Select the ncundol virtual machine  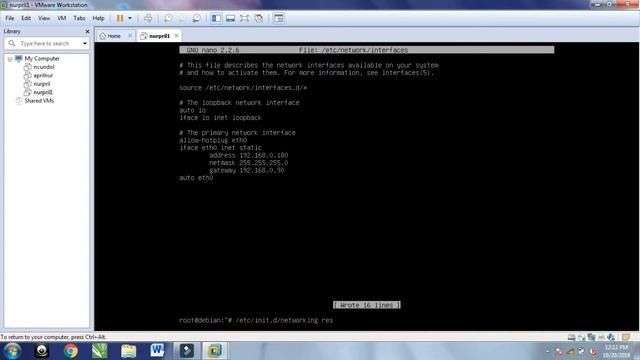[44, 67]
